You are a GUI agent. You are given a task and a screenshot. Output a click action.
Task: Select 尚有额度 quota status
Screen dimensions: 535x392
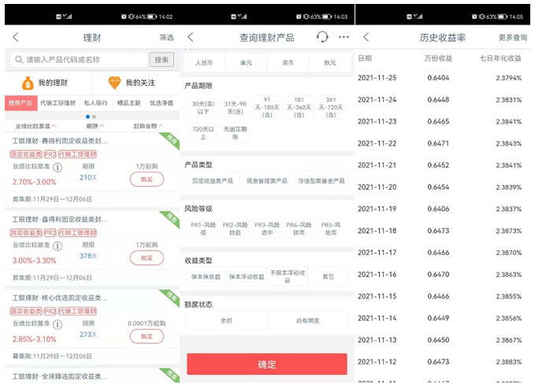[x=308, y=320]
